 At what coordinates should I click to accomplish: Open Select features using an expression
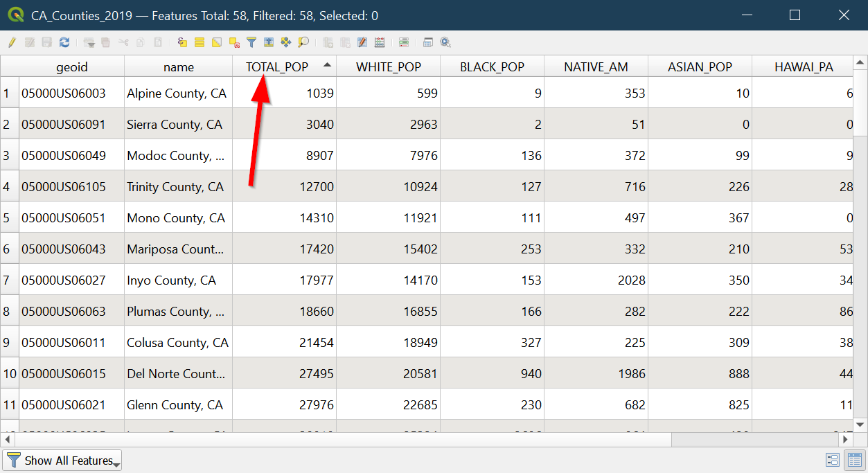click(182, 42)
